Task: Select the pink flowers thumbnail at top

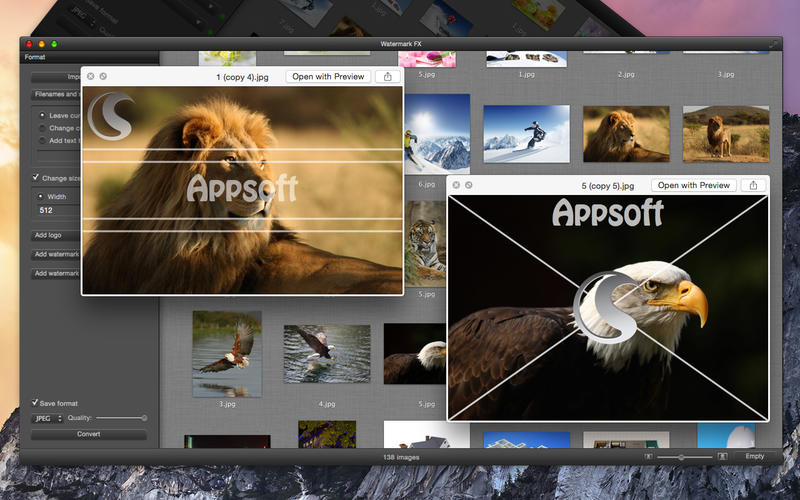Action: [427, 59]
